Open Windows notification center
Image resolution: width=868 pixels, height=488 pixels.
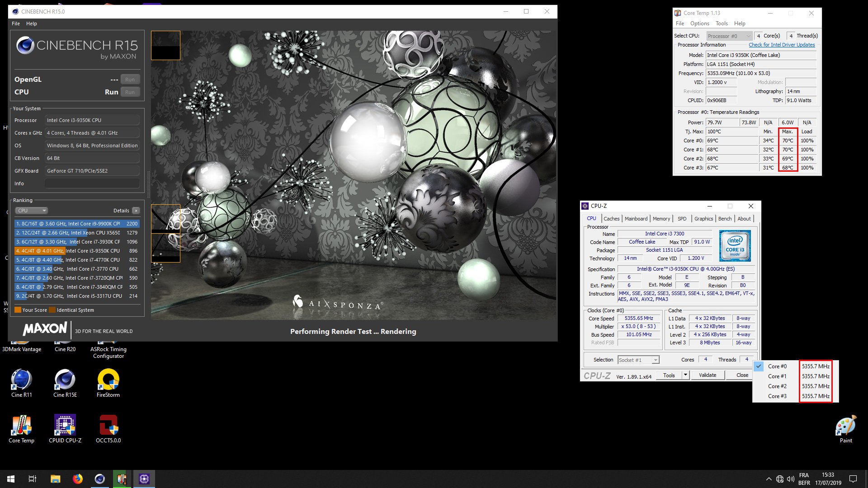pos(853,479)
